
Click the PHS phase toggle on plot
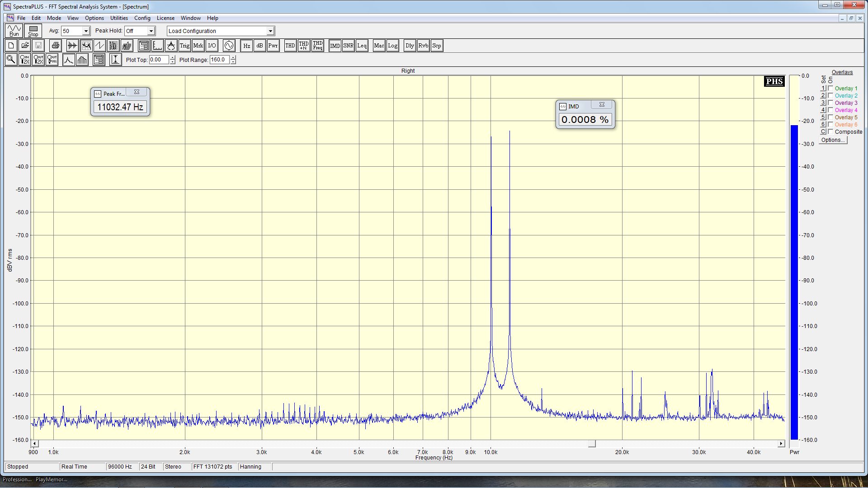pos(774,81)
